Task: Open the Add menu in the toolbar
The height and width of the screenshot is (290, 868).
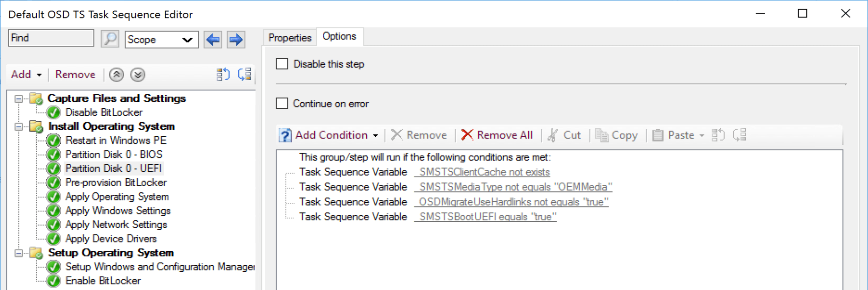Action: pos(26,75)
